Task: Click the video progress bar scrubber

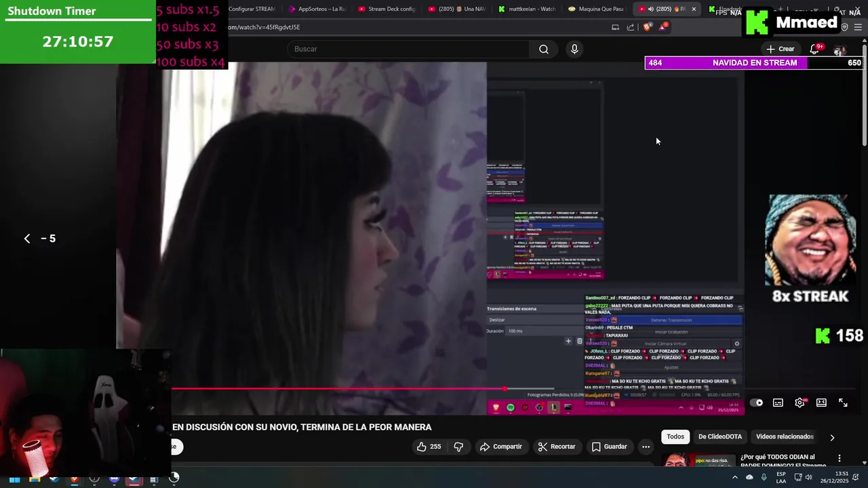Action: (x=505, y=389)
